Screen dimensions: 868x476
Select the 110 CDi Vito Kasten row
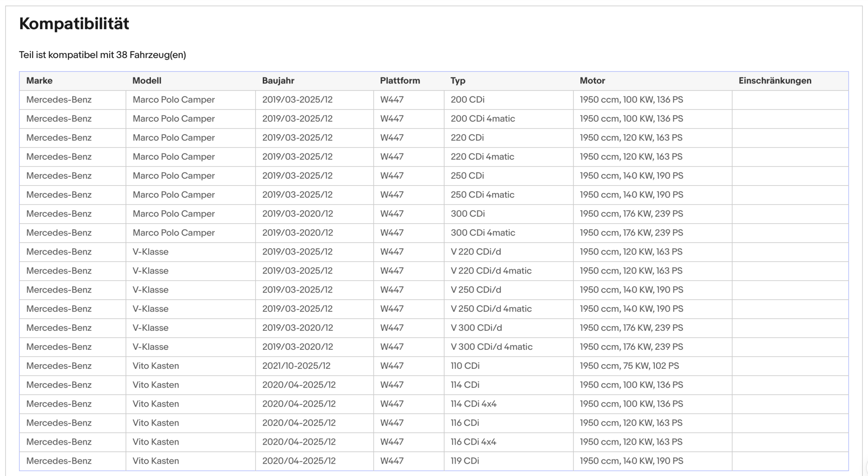434,366
